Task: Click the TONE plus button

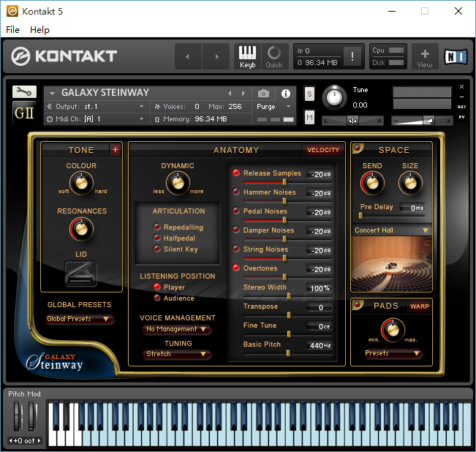Action: 116,150
